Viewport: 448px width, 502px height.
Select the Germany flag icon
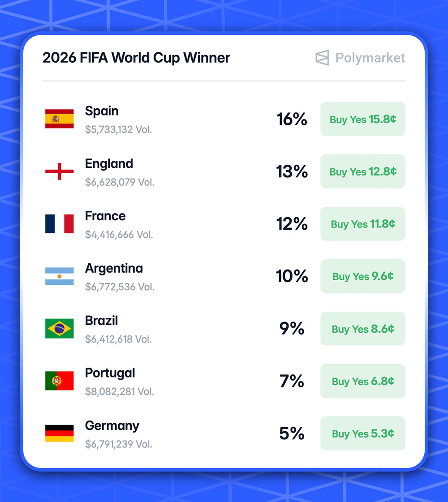[x=59, y=433]
